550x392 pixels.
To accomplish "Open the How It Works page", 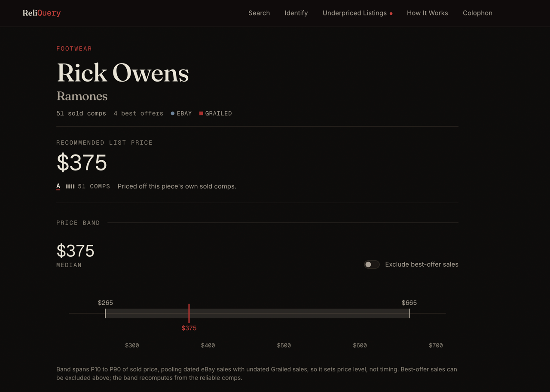I will point(428,13).
